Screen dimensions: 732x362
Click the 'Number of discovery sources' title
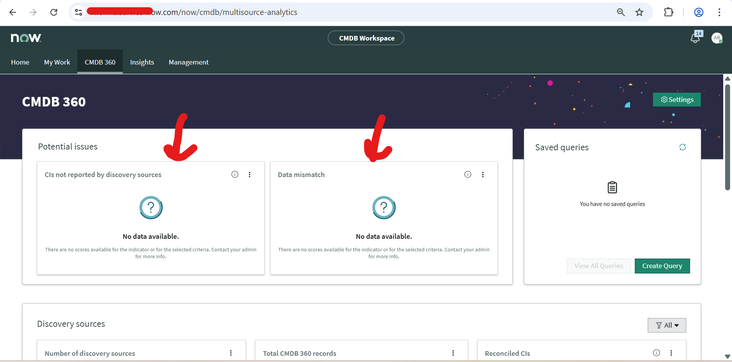coord(90,354)
